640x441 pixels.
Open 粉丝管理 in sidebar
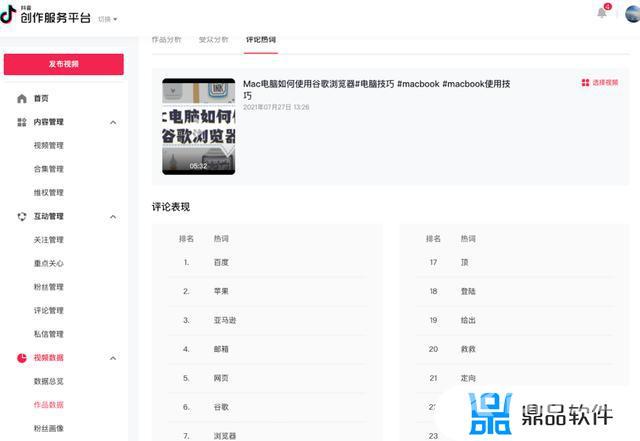[49, 287]
